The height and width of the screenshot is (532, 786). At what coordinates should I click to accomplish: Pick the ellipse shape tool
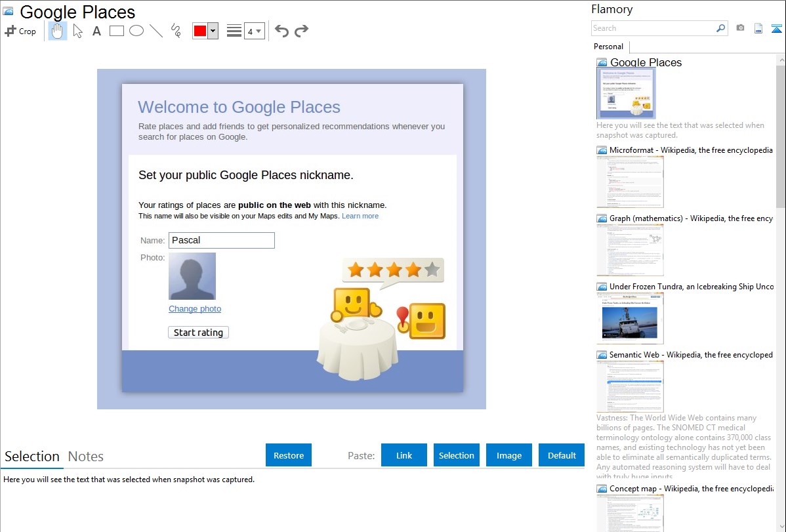point(136,31)
